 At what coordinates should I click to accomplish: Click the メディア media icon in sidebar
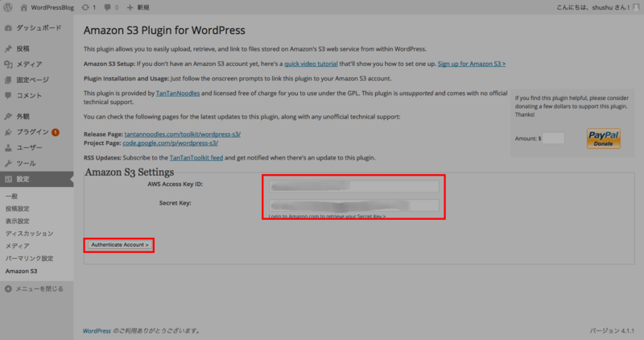click(x=8, y=64)
